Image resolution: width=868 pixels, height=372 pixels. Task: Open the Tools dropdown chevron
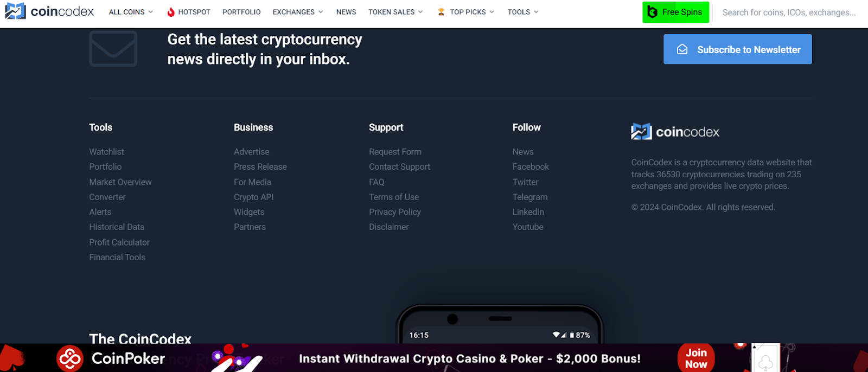point(536,12)
